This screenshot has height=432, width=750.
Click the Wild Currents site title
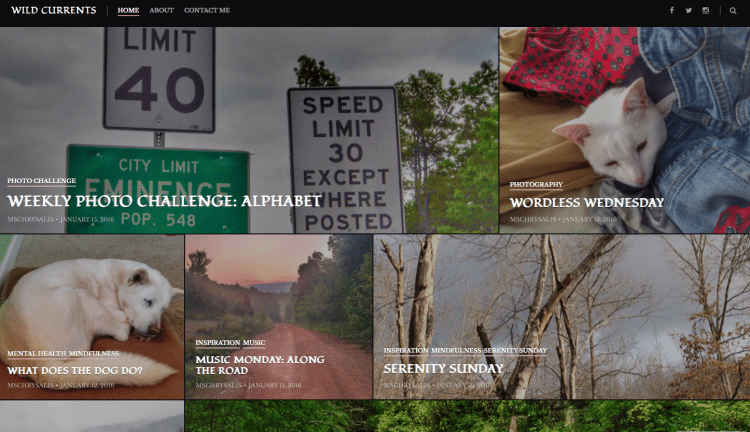[x=54, y=10]
